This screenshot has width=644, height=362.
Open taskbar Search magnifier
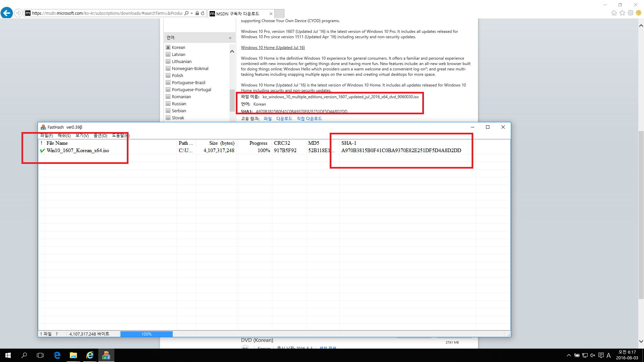tap(24, 355)
